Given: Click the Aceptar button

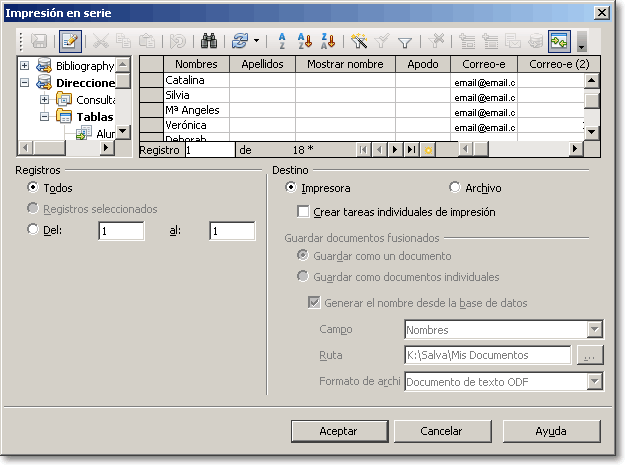Looking at the screenshot, I should click(x=340, y=431).
